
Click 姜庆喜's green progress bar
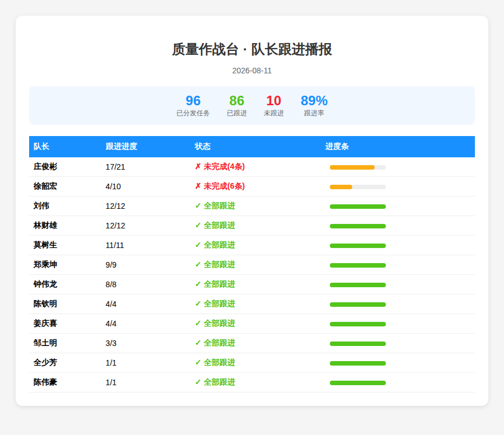[358, 324]
